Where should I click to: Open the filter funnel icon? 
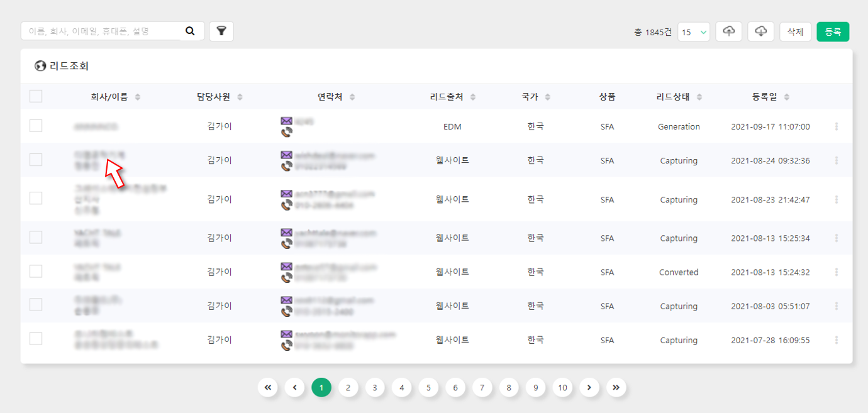click(x=221, y=31)
